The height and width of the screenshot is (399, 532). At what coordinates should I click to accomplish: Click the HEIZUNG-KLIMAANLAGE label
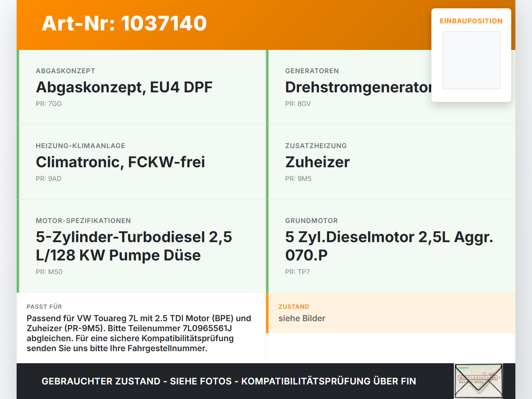click(x=81, y=146)
